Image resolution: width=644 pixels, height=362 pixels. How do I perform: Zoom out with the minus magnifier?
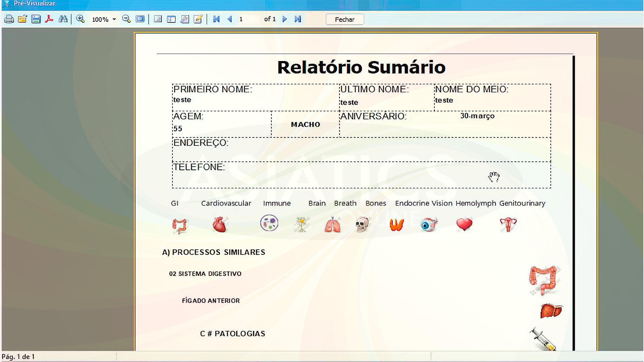(126, 19)
